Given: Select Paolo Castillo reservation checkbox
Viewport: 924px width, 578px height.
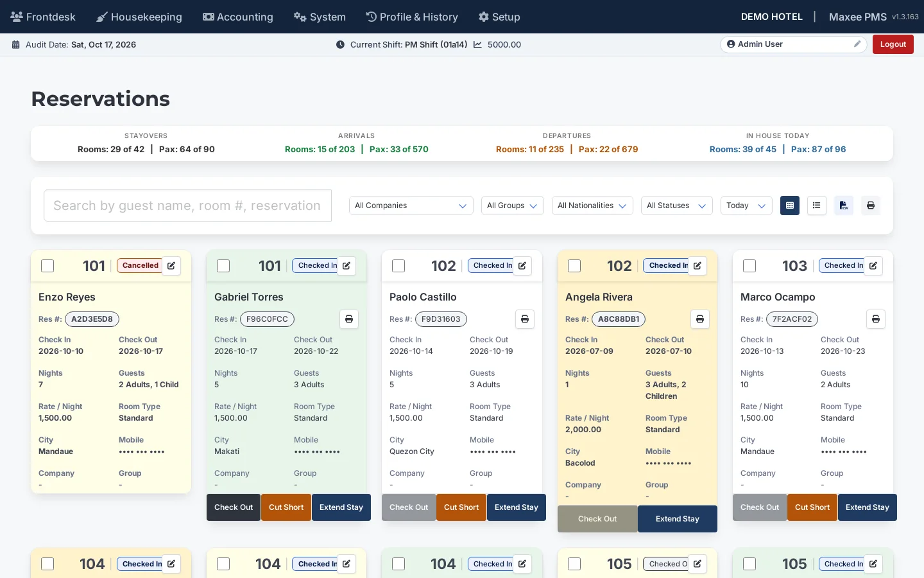Looking at the screenshot, I should [398, 266].
